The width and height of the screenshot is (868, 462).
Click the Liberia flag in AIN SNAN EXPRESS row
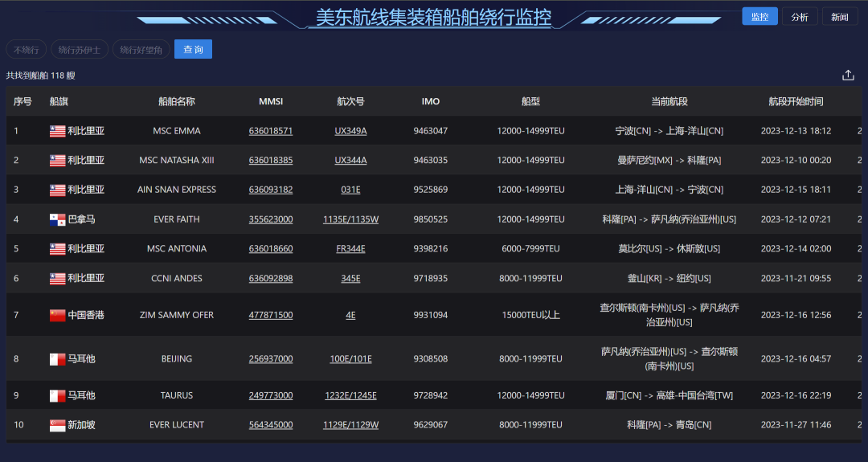pos(58,190)
